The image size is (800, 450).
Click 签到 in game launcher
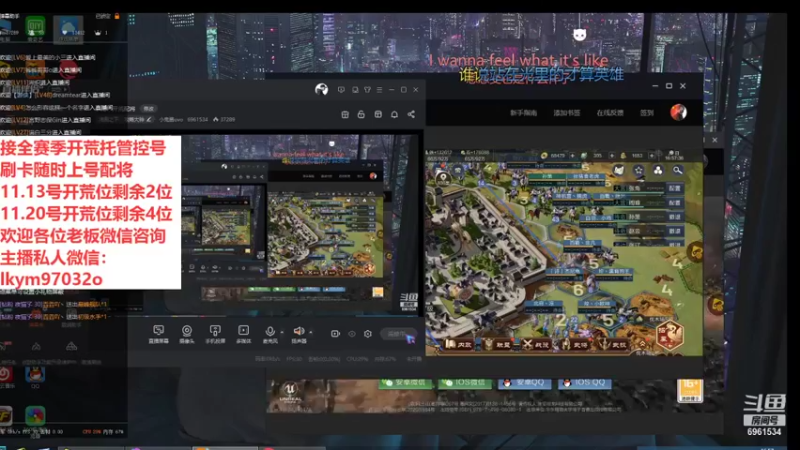pos(647,113)
